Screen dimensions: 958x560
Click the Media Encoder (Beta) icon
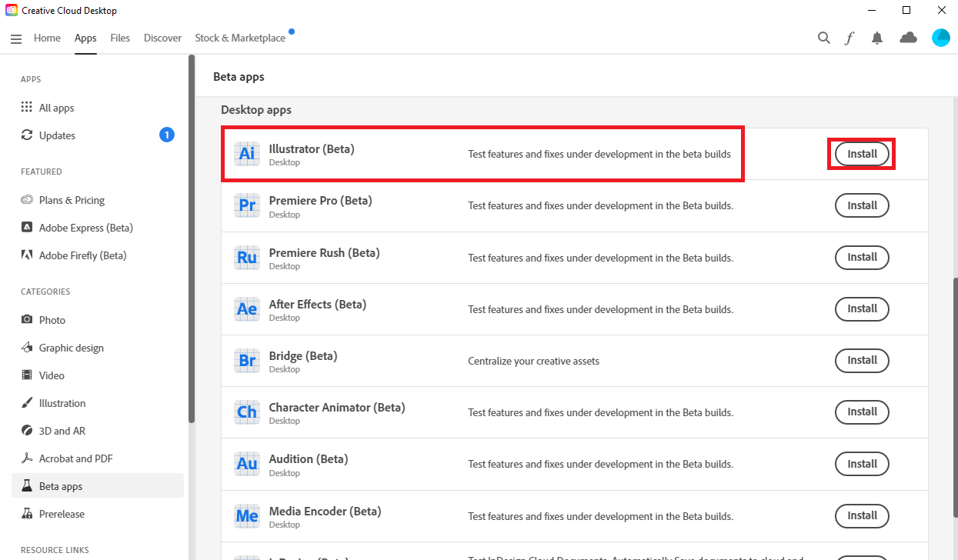[x=247, y=515]
